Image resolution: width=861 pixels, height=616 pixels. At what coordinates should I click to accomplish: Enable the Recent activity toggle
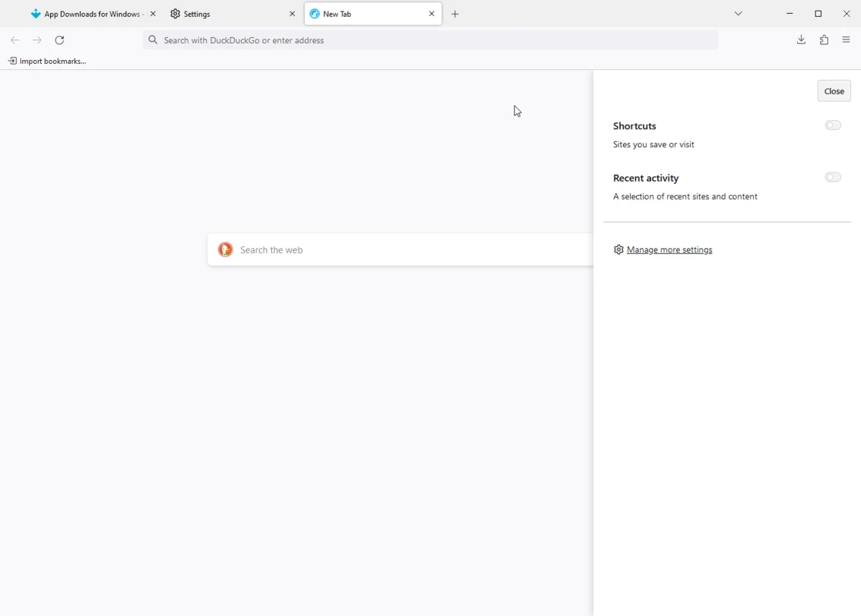(x=833, y=177)
